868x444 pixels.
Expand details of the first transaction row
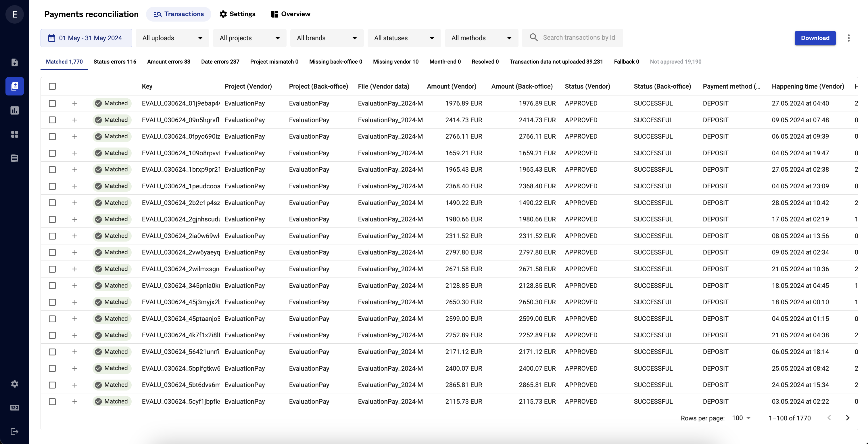click(x=75, y=104)
